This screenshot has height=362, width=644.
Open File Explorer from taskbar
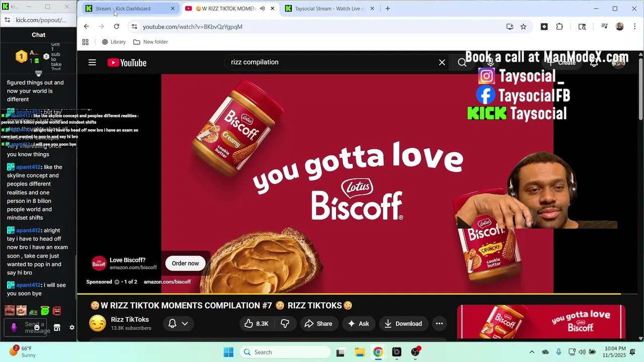359,352
